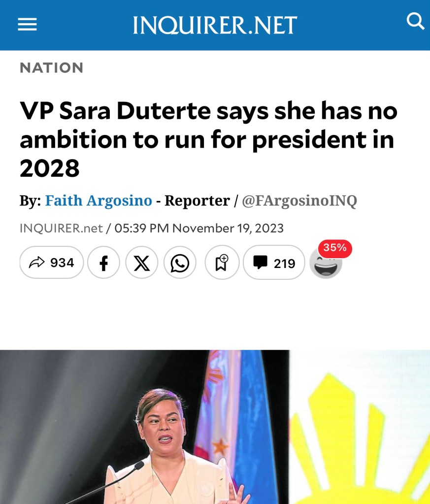Share article via WhatsApp
Image resolution: width=430 pixels, height=504 pixels.
click(180, 263)
